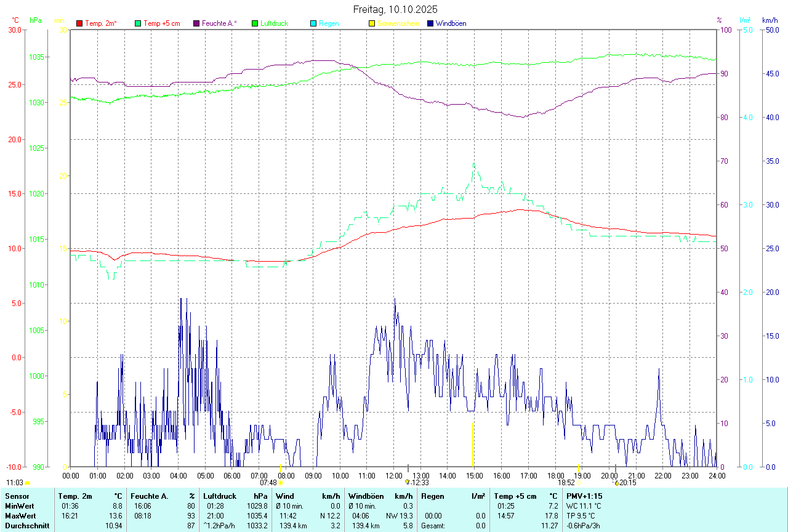This screenshot has height=532, width=788.
Task: Click the sunset icon below 18:52
Action: (x=579, y=483)
